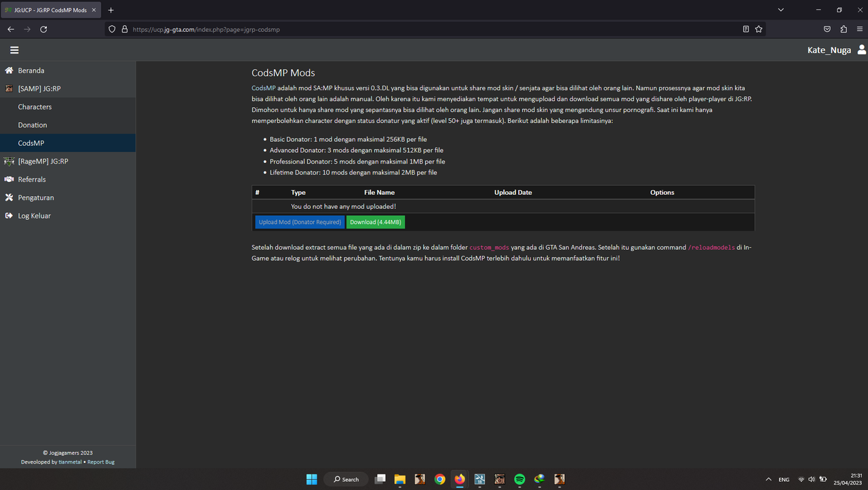Show hidden system tray icons

(768, 479)
